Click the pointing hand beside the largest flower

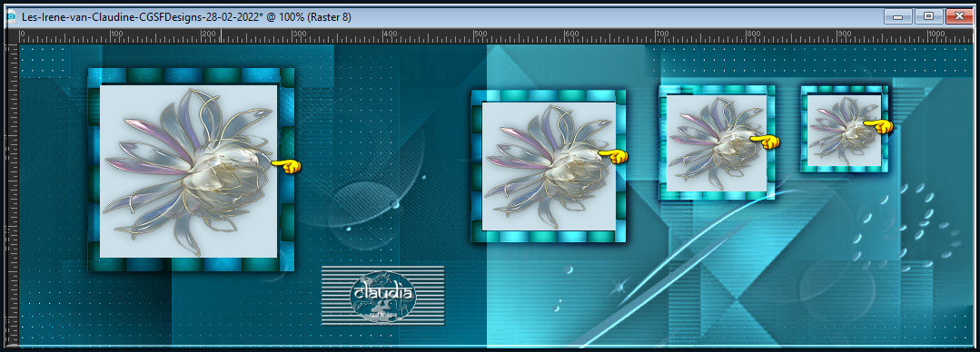[x=286, y=166]
